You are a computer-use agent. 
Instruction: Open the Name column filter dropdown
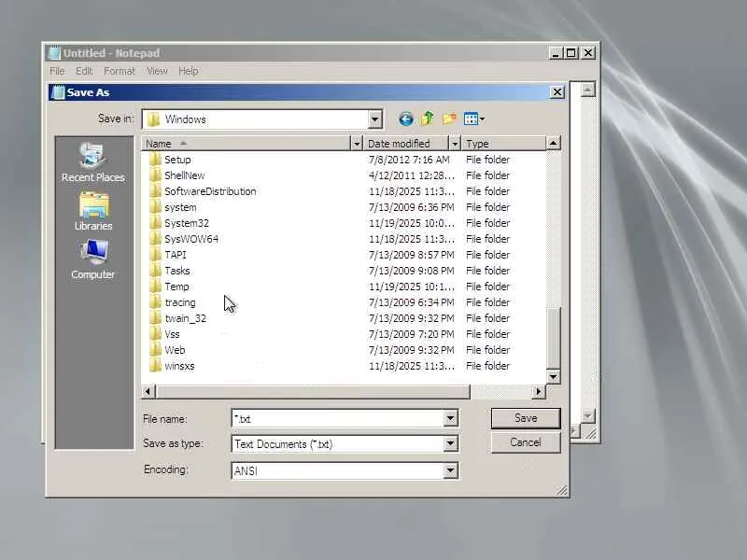pyautogui.click(x=356, y=144)
